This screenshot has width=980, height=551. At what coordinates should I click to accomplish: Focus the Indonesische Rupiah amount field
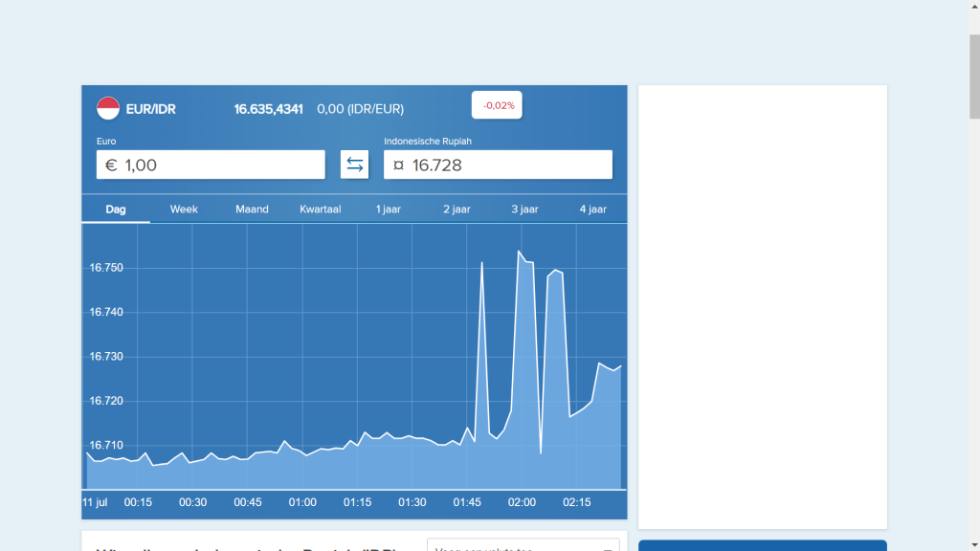pos(507,165)
